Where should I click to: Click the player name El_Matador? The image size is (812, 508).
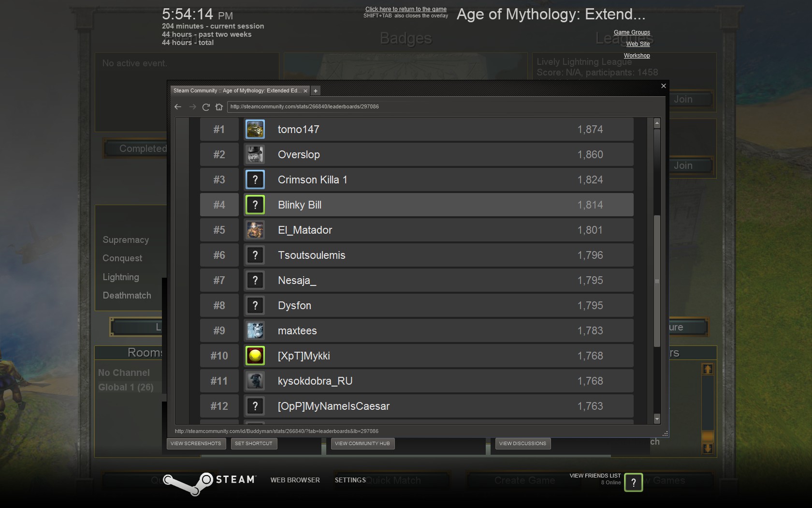coord(305,230)
